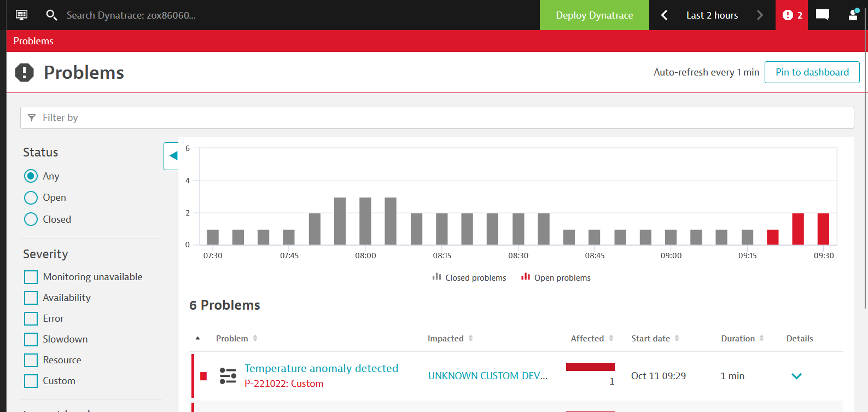Screen dimensions: 868x412
Task: Click the 6 Problems count heading
Action: (x=225, y=305)
